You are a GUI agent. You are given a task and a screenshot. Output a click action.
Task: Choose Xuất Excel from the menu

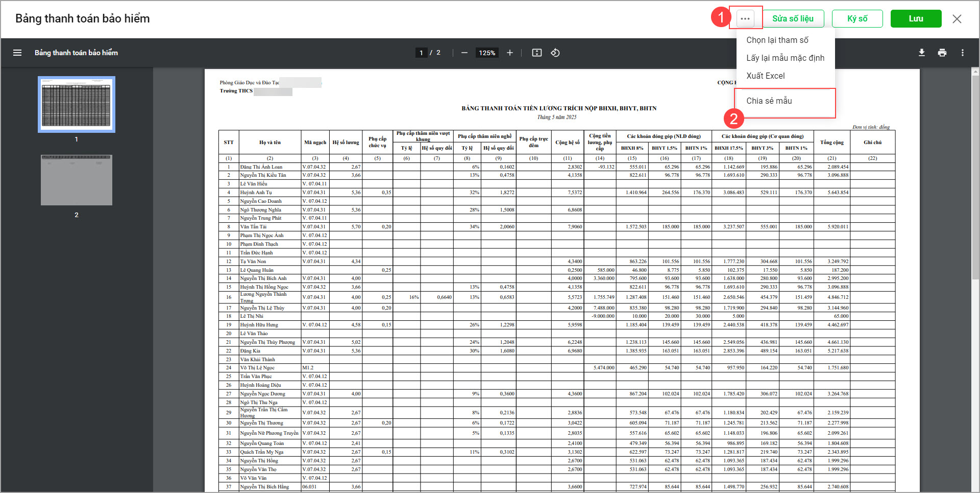(x=766, y=76)
